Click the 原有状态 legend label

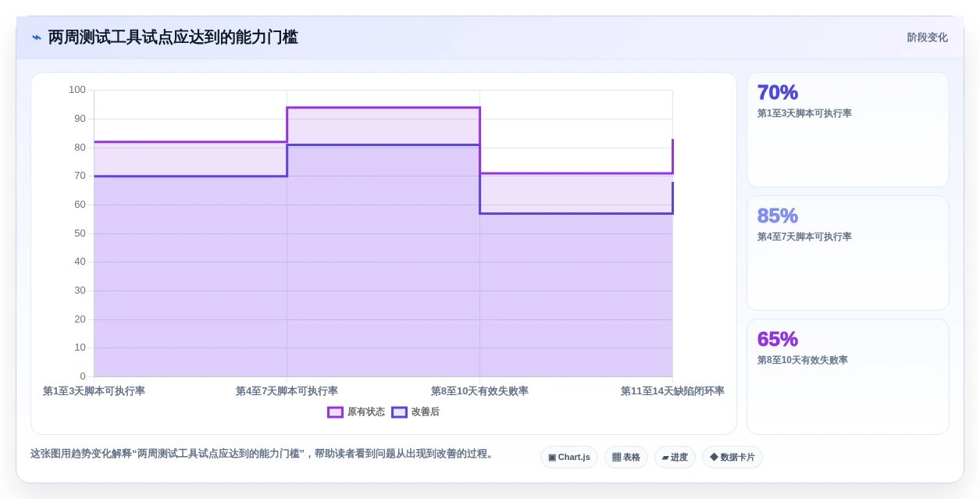366,412
